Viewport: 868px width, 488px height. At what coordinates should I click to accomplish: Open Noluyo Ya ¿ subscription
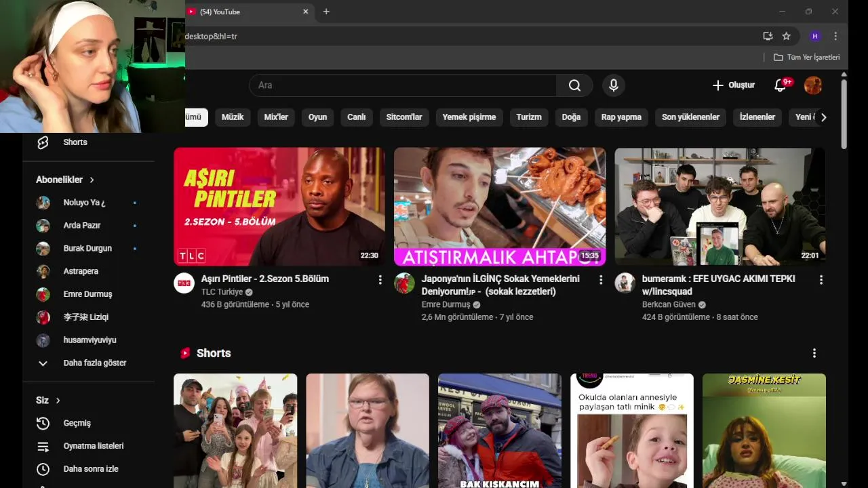tap(88, 203)
